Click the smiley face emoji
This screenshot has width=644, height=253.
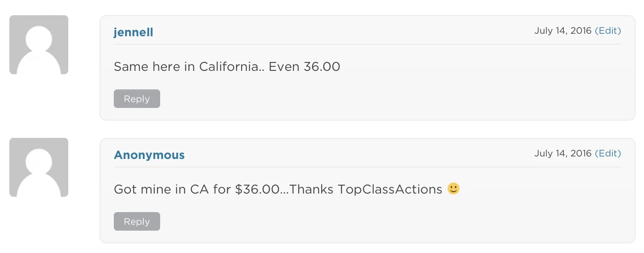click(453, 188)
